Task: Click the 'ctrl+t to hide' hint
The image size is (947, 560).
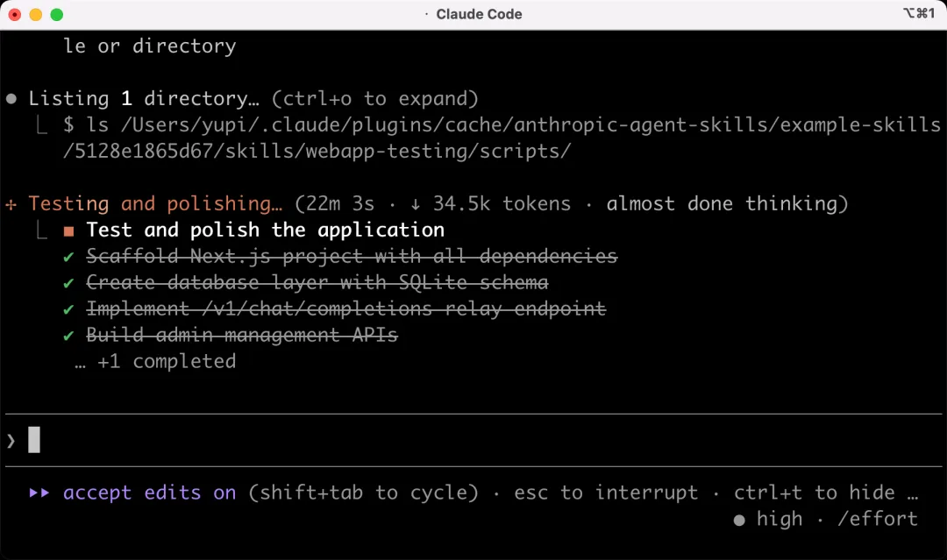Action: coord(814,493)
